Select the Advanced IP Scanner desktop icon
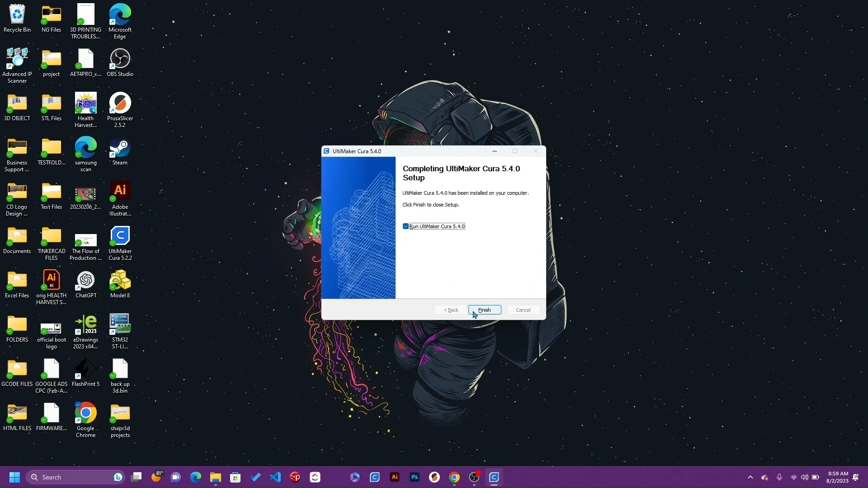Viewport: 868px width, 488px height. [x=17, y=66]
